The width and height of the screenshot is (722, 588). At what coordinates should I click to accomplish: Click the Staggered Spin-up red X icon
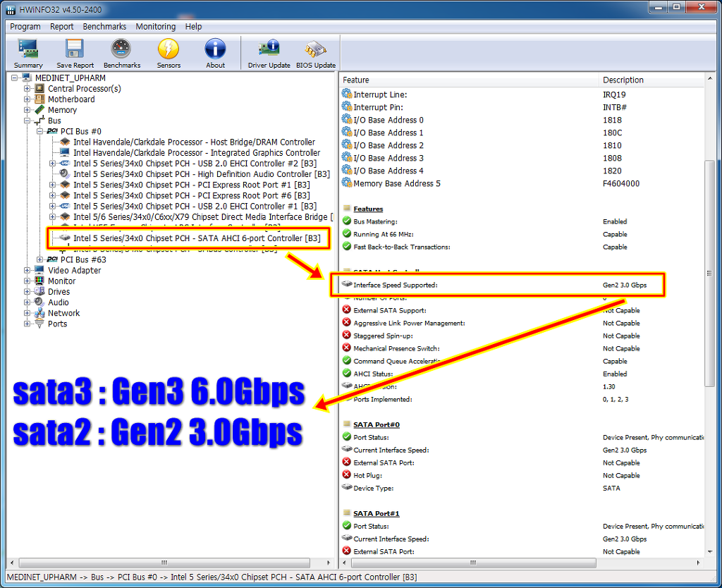347,335
